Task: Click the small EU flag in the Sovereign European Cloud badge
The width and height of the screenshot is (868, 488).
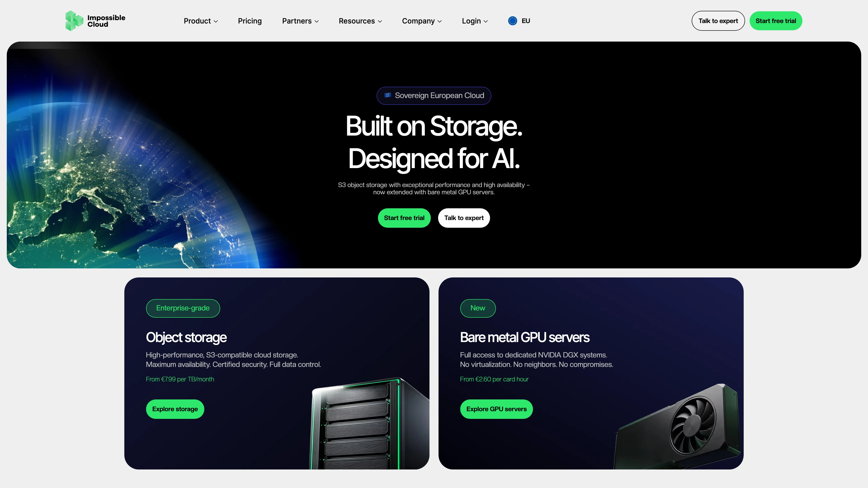Action: pos(388,95)
